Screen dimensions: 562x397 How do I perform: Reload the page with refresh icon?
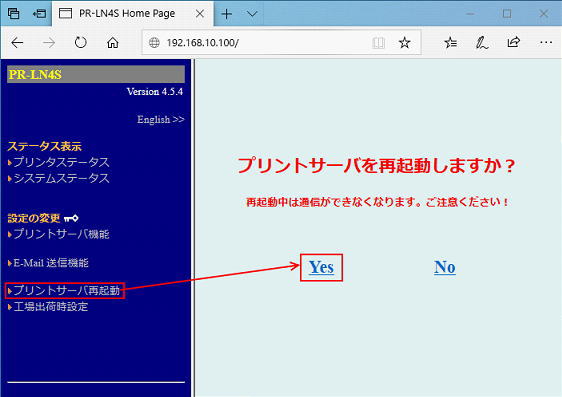coord(81,42)
